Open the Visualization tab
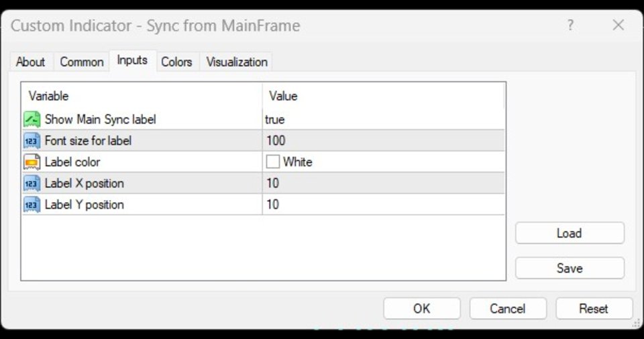This screenshot has width=644, height=339. (x=237, y=62)
